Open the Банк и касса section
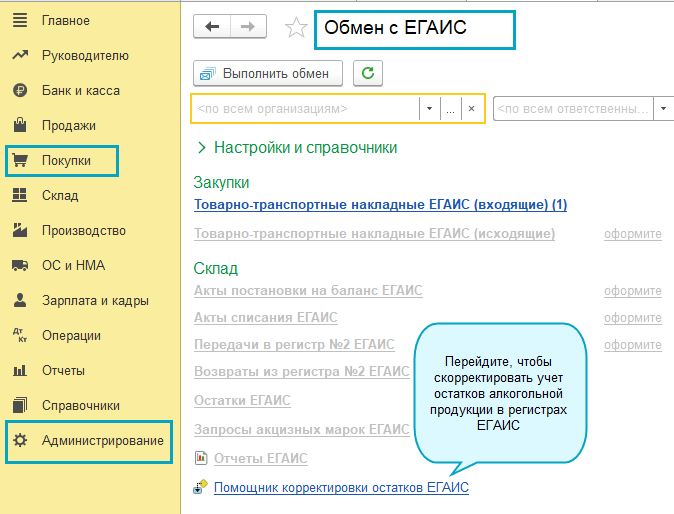The height and width of the screenshot is (514, 674). [x=81, y=90]
